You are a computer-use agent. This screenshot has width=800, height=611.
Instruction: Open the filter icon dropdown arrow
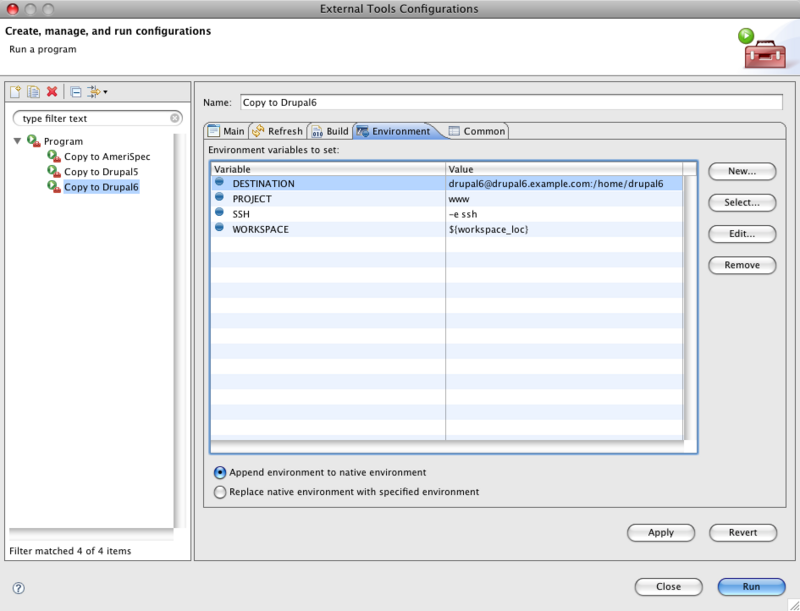click(105, 93)
